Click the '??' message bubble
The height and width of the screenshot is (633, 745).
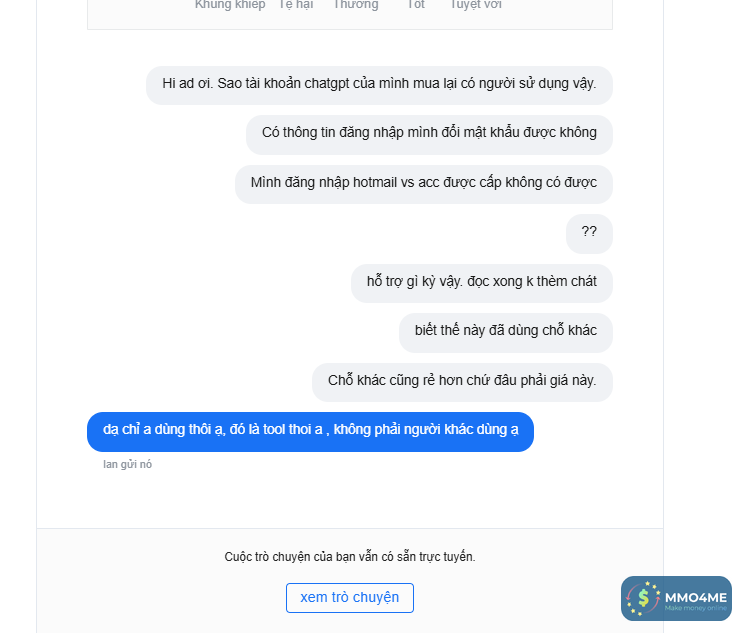[589, 232]
